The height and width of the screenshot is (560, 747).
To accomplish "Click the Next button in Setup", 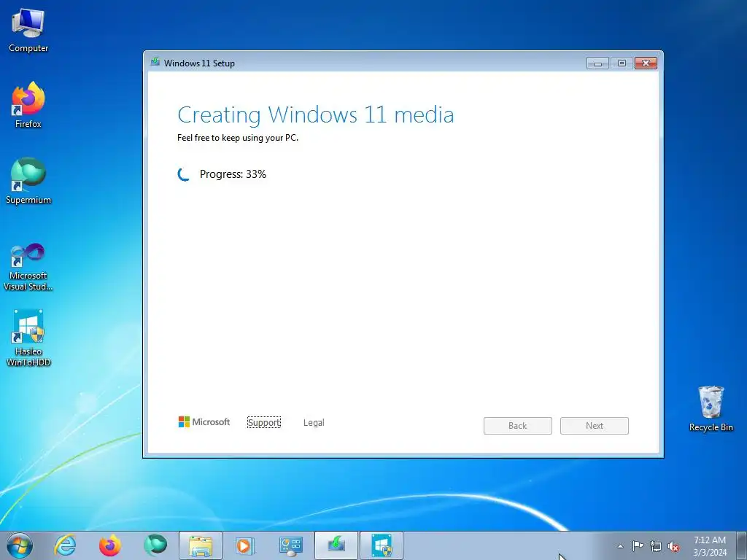I will (595, 426).
